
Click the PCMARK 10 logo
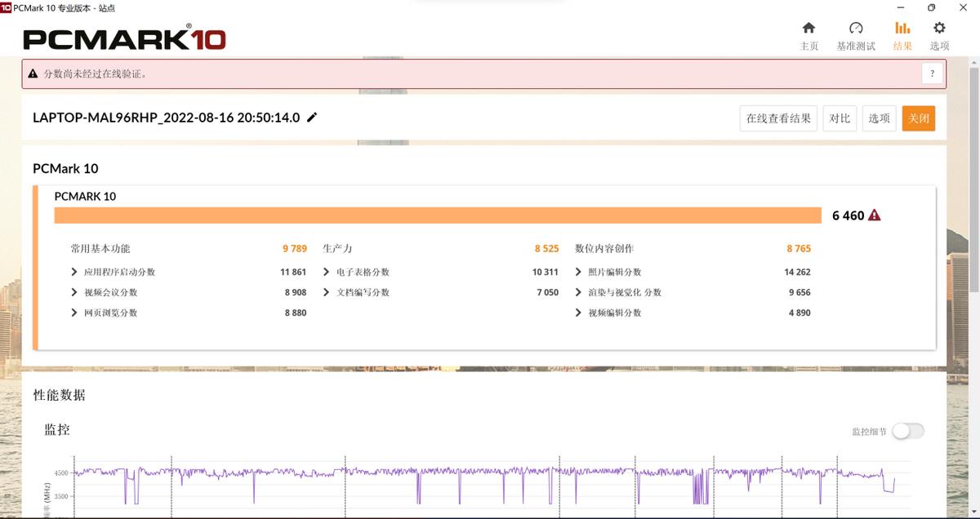click(124, 38)
